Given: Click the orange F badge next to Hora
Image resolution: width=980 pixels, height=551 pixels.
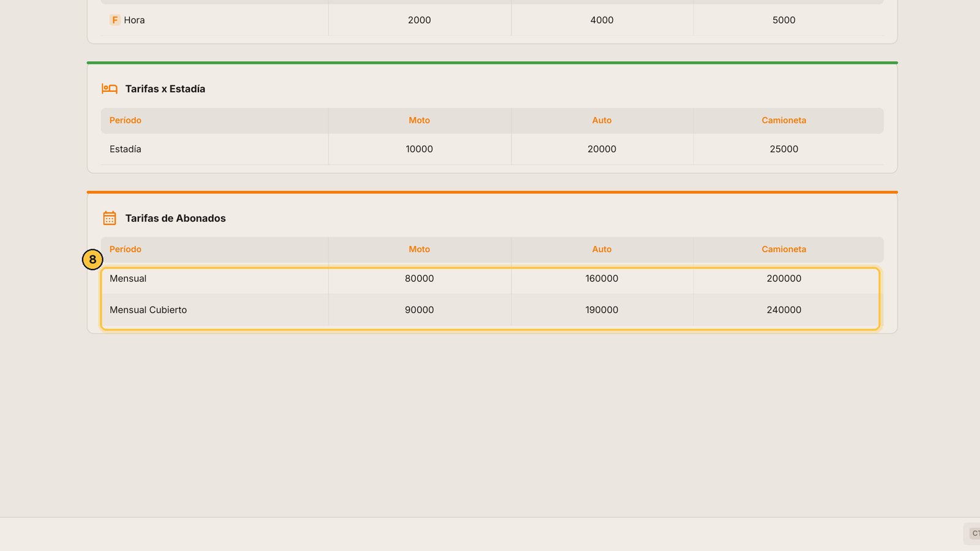Looking at the screenshot, I should click(115, 20).
